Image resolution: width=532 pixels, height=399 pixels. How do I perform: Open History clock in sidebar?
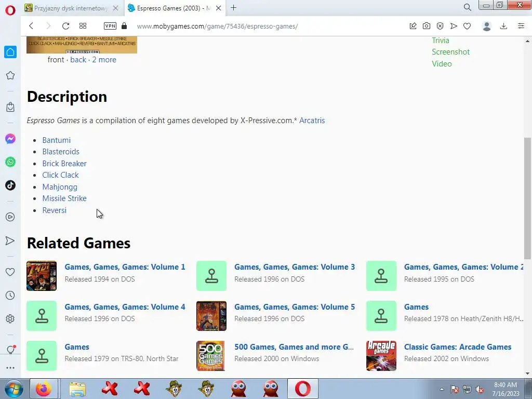click(10, 296)
